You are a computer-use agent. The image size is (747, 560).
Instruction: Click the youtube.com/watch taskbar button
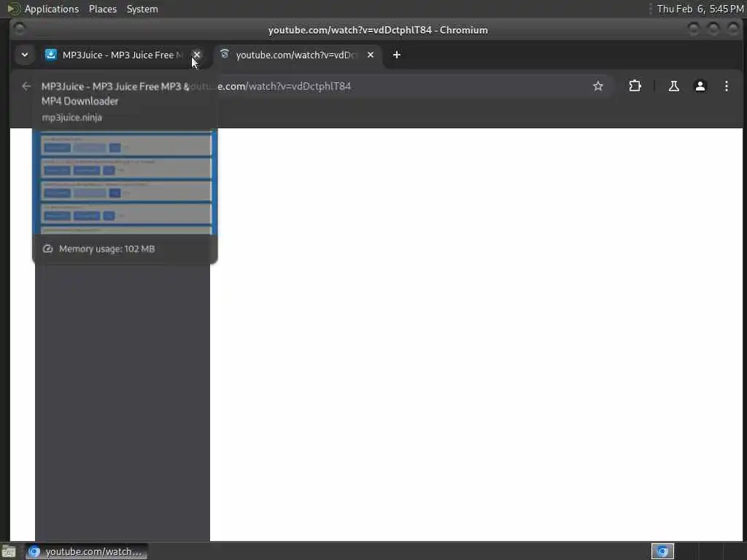[86, 551]
